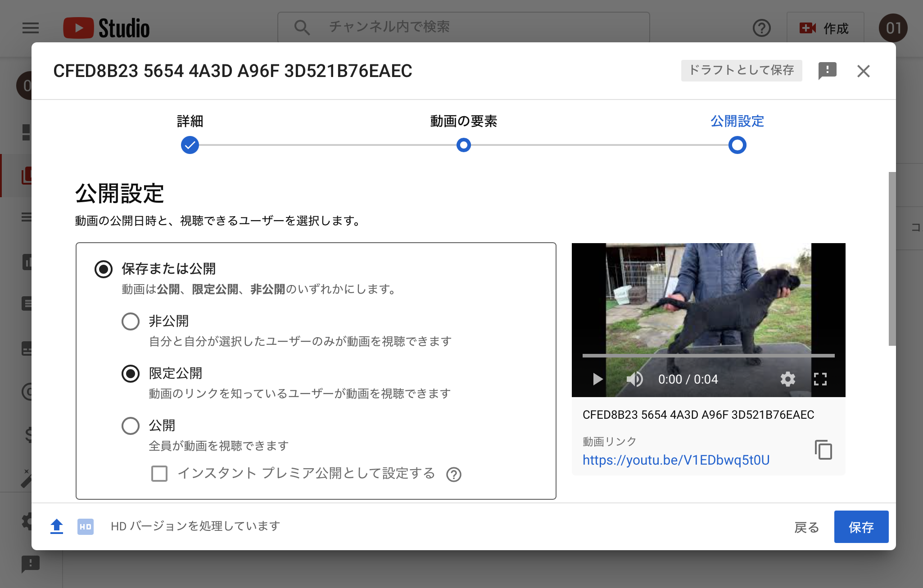This screenshot has width=923, height=588.
Task: Focus the channel search field
Action: pyautogui.click(x=464, y=27)
